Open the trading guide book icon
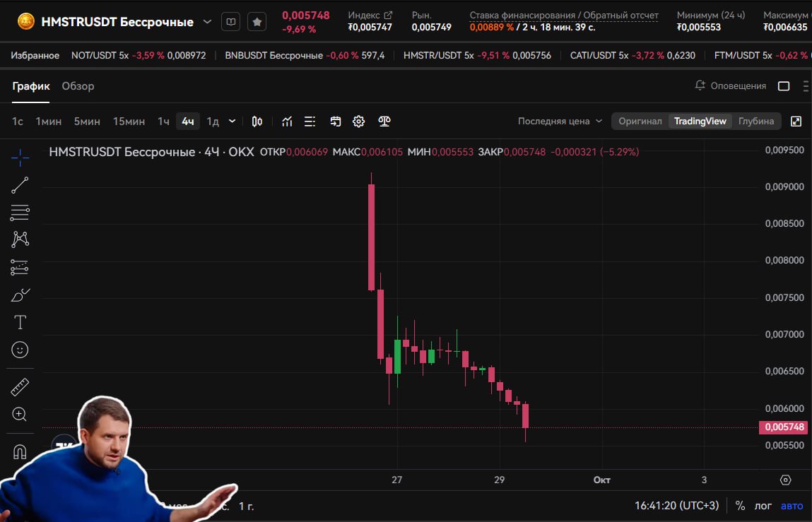This screenshot has height=522, width=812. tap(231, 22)
